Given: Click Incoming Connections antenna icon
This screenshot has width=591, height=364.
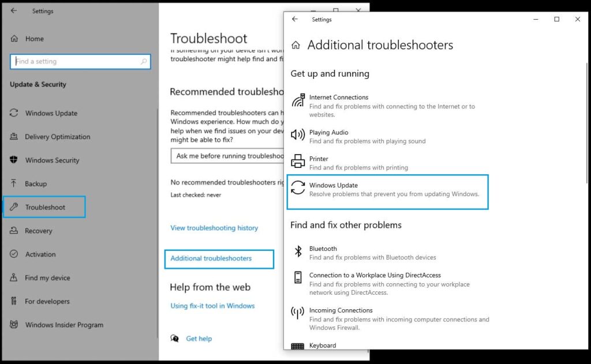Looking at the screenshot, I should coord(297,313).
